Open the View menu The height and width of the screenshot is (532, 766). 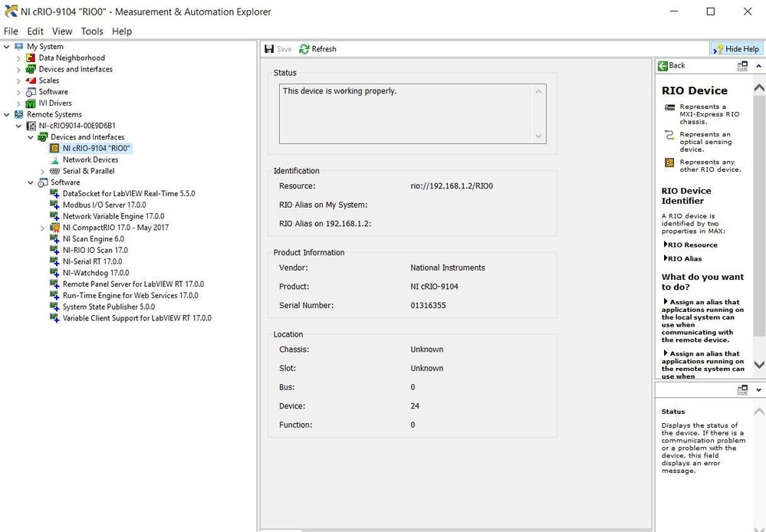coord(62,31)
